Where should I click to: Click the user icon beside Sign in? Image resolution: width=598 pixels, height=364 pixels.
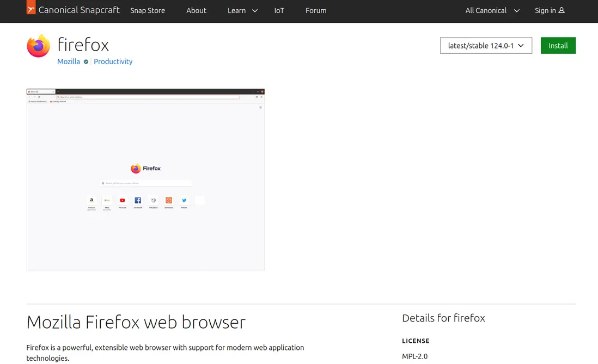(562, 10)
